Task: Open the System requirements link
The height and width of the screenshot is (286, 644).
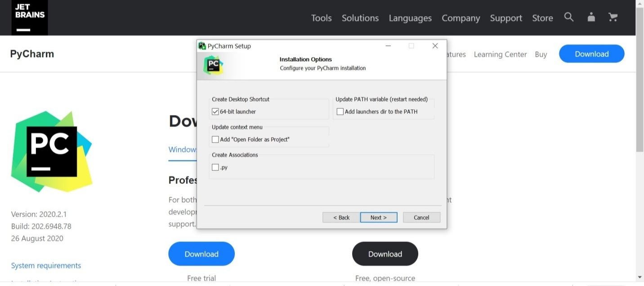Action: (46, 265)
